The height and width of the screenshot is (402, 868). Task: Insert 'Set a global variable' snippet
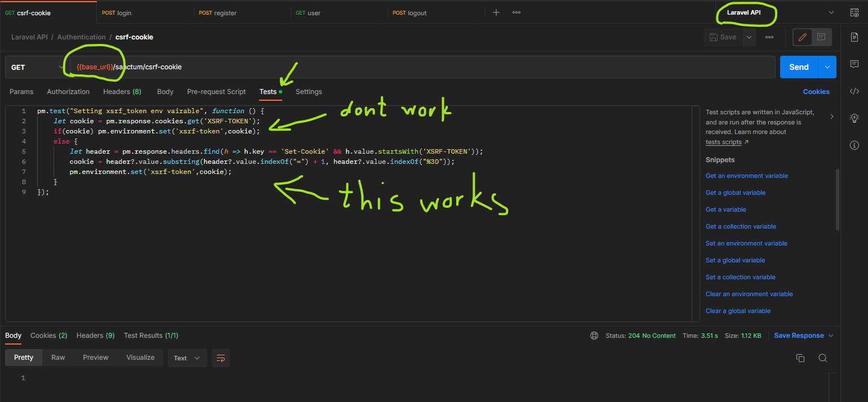pos(735,260)
